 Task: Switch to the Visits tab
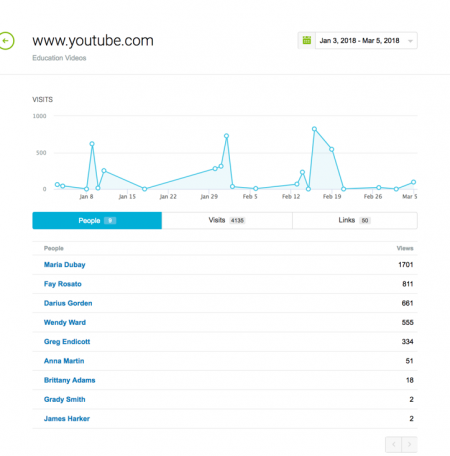click(227, 220)
